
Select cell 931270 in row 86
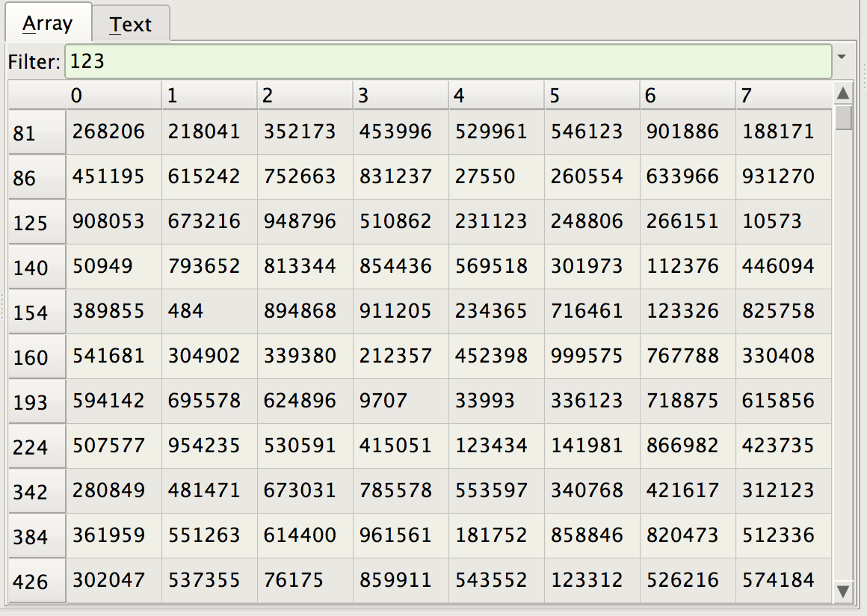point(783,176)
